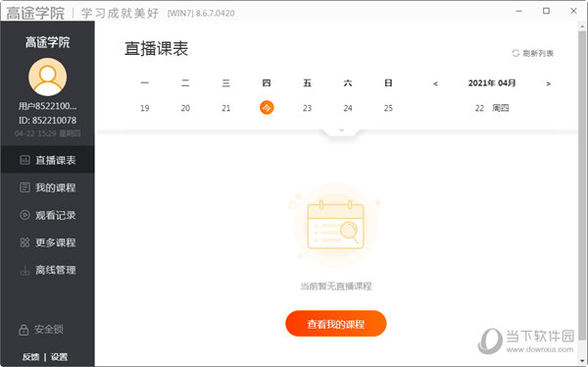Go to next month arrow

pyautogui.click(x=548, y=83)
